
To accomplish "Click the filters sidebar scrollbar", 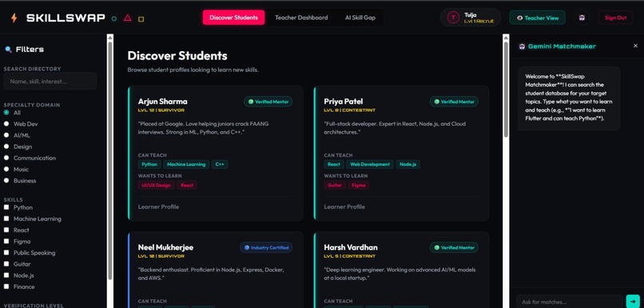I will click(x=110, y=160).
